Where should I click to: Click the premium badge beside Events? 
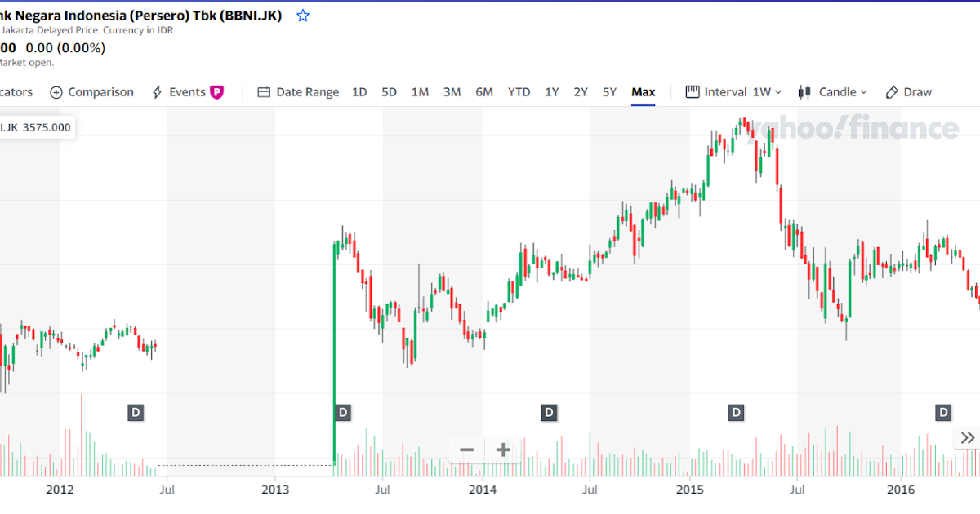[217, 92]
